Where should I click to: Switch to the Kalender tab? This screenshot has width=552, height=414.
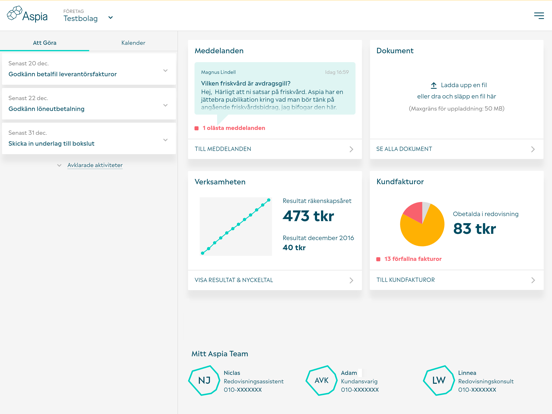click(133, 43)
